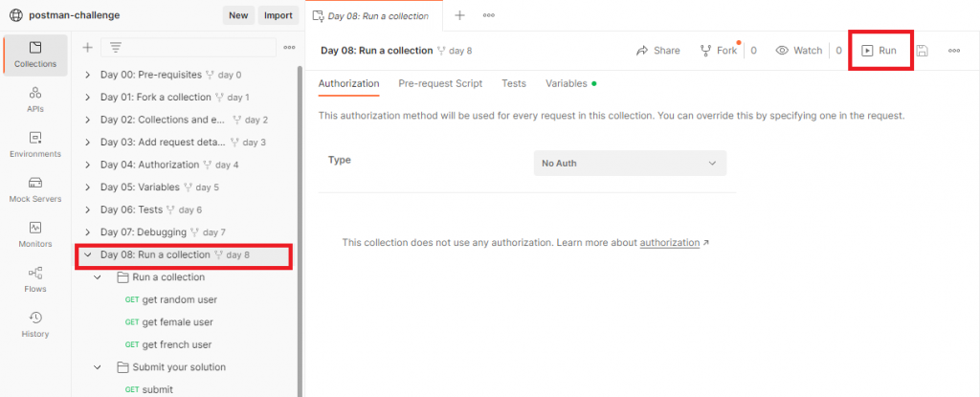Collapse the Day 08: Run a collection
The image size is (980, 397).
(87, 254)
